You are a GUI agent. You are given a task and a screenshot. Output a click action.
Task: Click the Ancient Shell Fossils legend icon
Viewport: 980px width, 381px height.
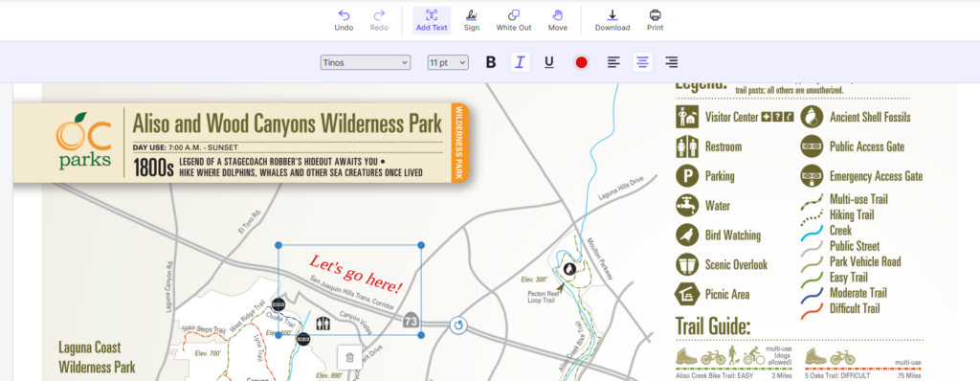(812, 117)
